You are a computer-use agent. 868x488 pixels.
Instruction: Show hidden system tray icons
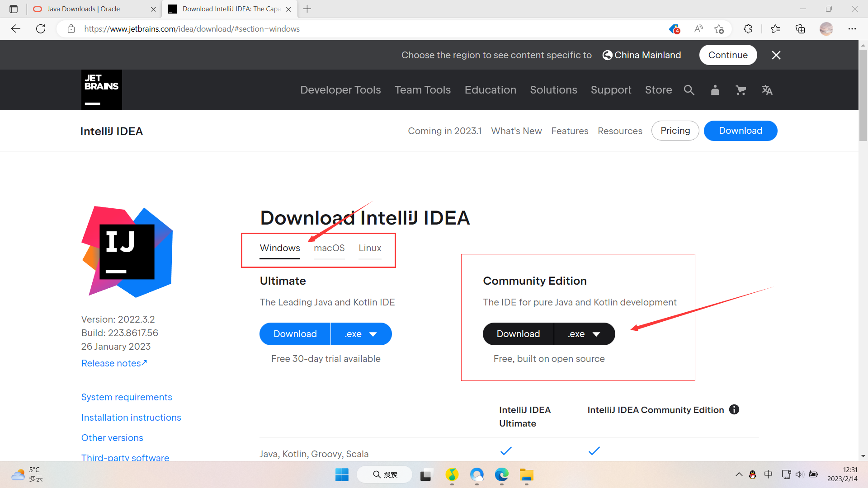(739, 474)
